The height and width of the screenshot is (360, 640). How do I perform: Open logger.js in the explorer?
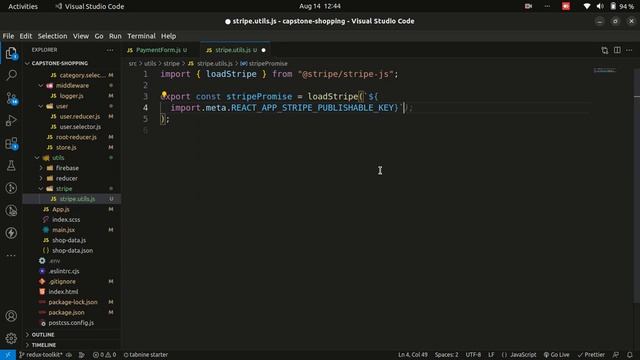coord(71,96)
